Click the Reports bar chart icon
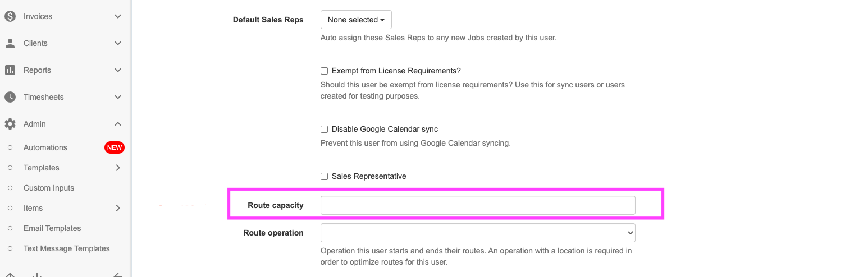868x277 pixels. tap(10, 70)
